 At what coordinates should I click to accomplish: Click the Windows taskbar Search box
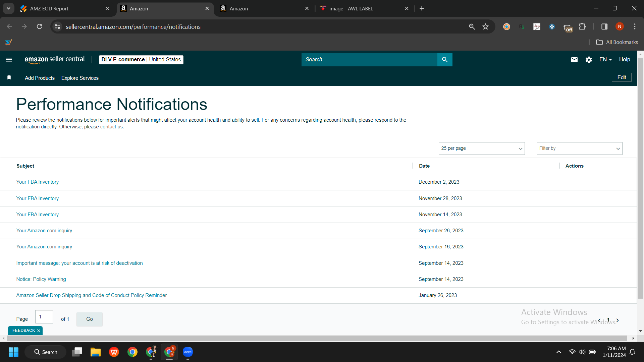click(x=46, y=352)
